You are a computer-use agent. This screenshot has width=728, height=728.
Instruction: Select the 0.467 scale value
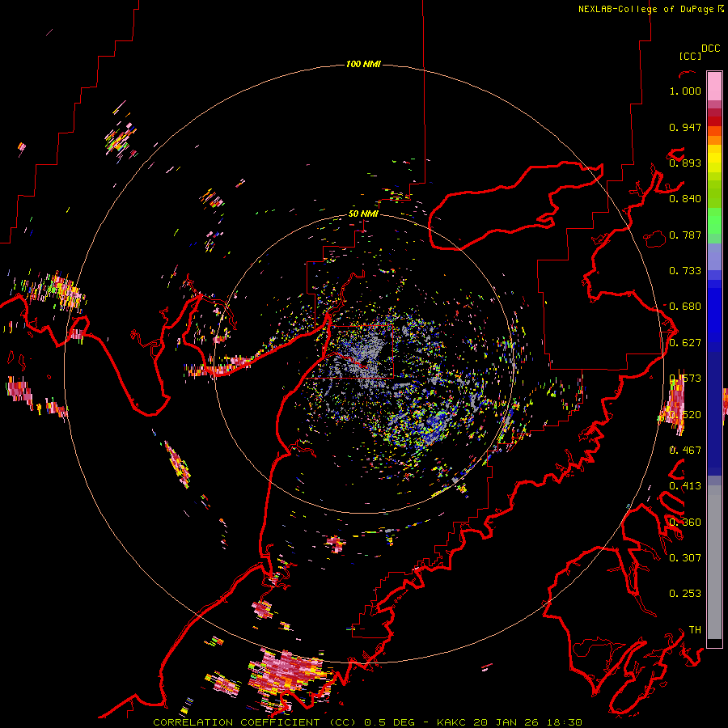tap(685, 451)
